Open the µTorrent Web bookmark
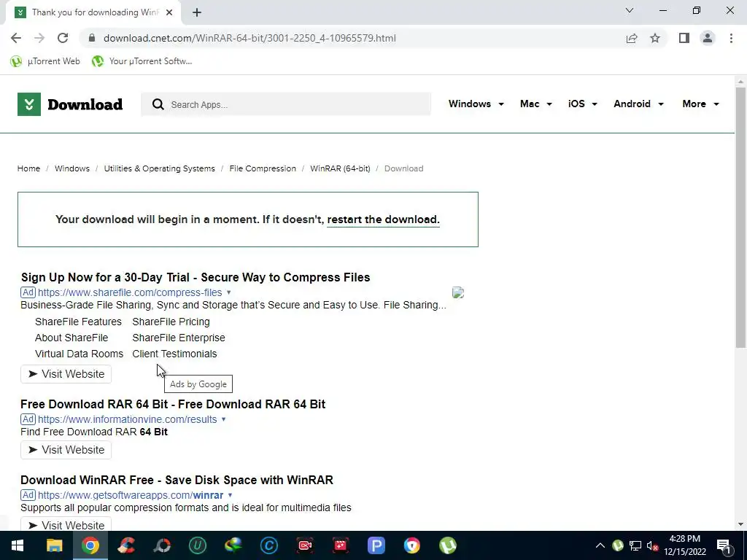This screenshot has width=747, height=560. pyautogui.click(x=45, y=61)
